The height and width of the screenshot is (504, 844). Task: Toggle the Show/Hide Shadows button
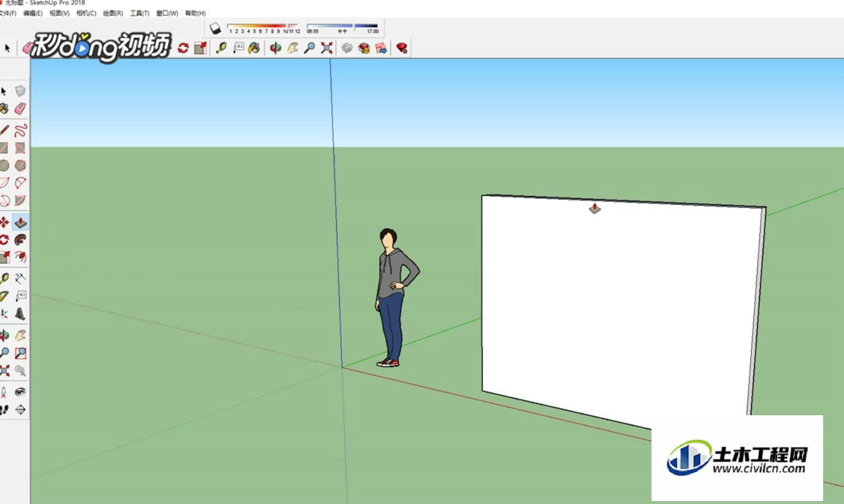coord(216,28)
